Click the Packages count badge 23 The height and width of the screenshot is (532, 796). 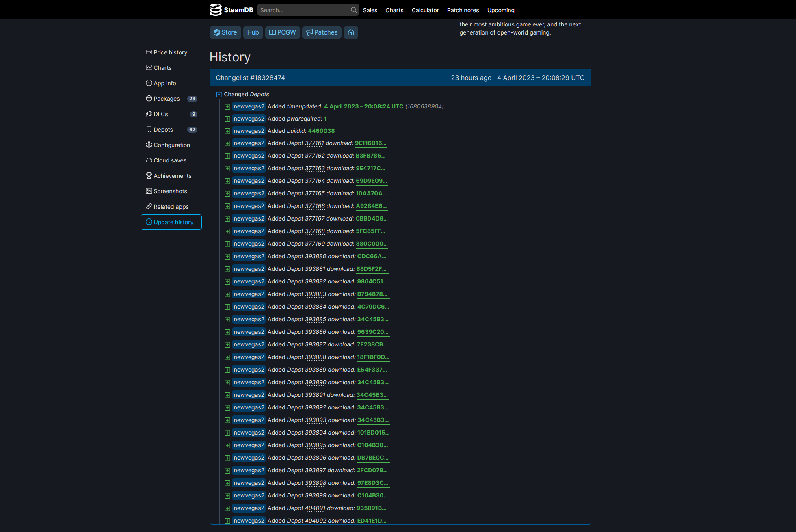(x=192, y=99)
